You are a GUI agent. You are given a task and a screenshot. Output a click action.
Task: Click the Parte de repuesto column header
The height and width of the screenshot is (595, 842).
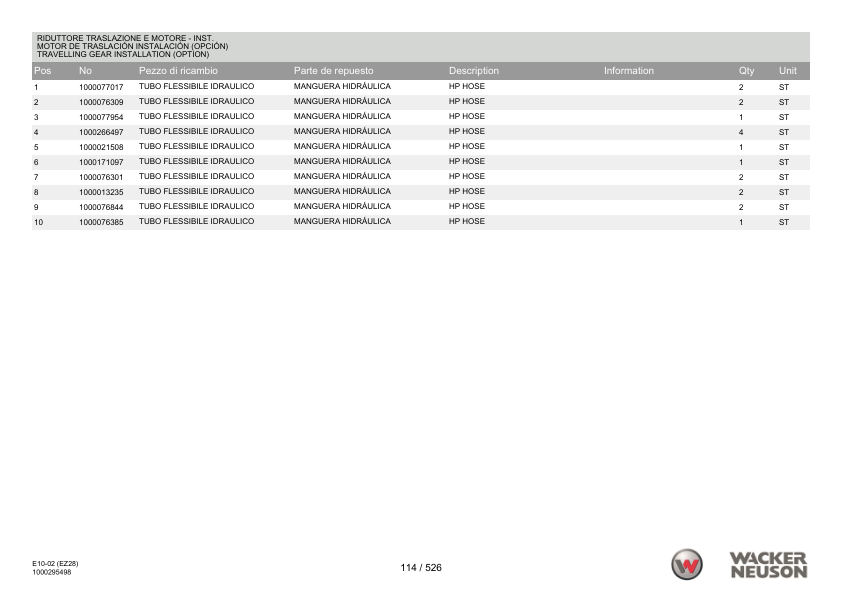pos(333,71)
